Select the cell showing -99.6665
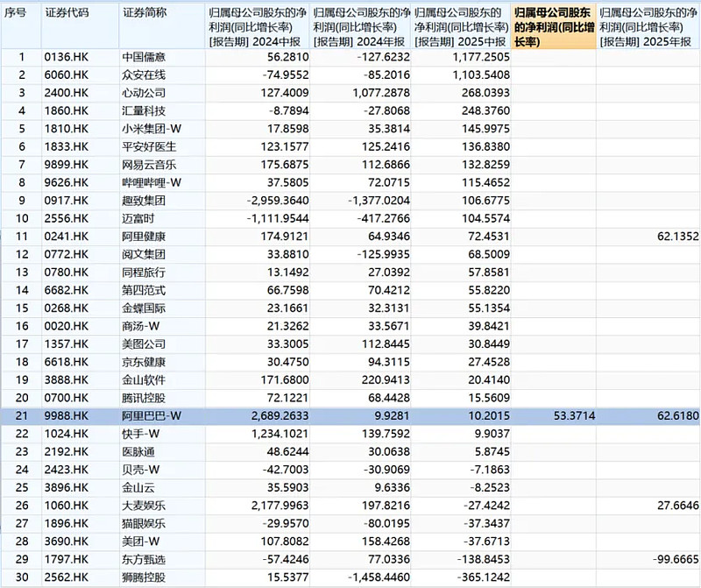The image size is (701, 588). (669, 559)
